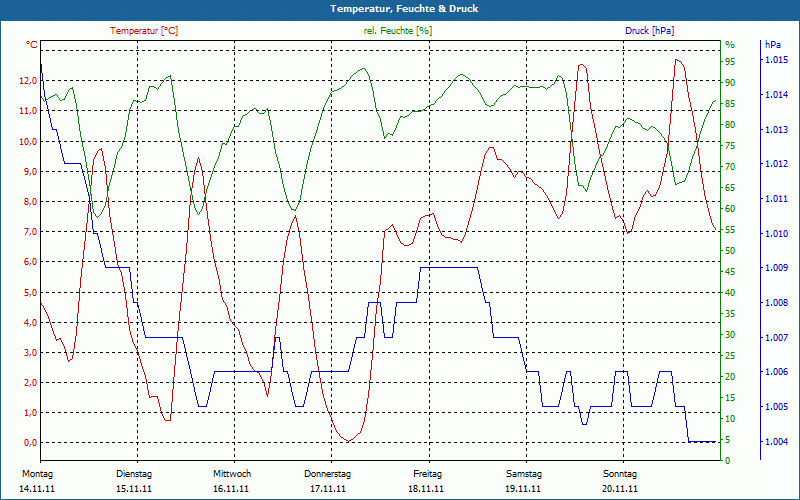Click the humidity axis value '40'
Viewport: 800px width, 500px height.
[730, 293]
